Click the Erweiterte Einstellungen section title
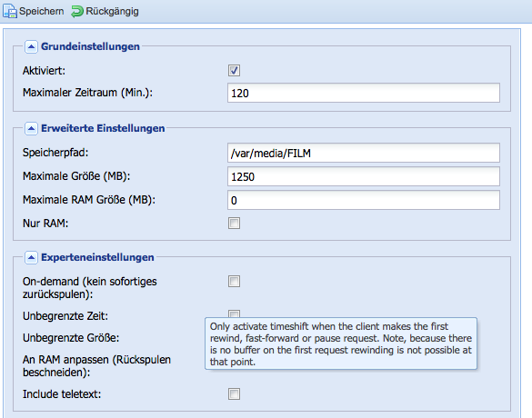Screen dimensions: 532x418 coord(103,128)
